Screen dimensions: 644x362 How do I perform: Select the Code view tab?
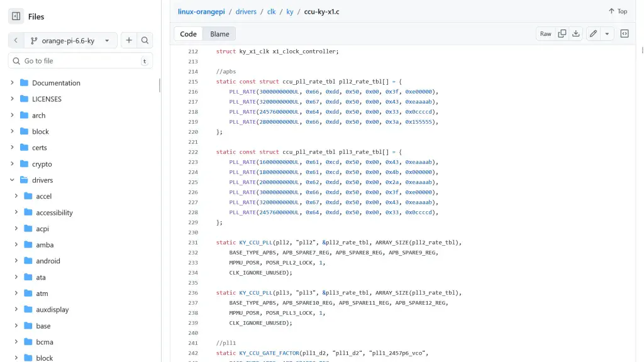(188, 34)
